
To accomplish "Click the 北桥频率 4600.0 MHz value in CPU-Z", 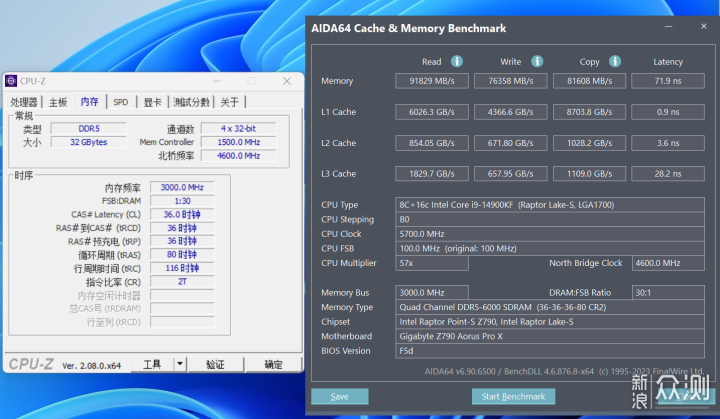I will click(x=238, y=156).
